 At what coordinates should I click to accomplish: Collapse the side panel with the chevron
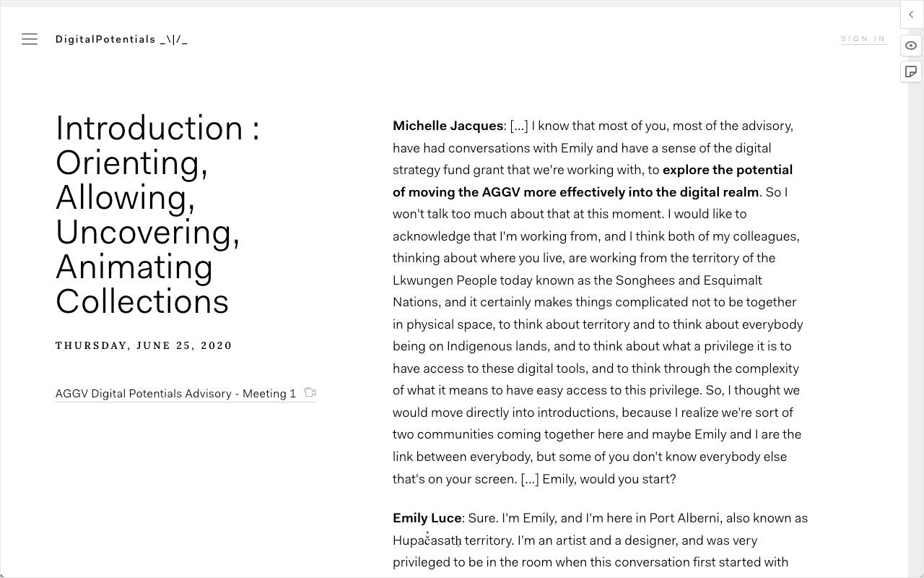tap(911, 14)
